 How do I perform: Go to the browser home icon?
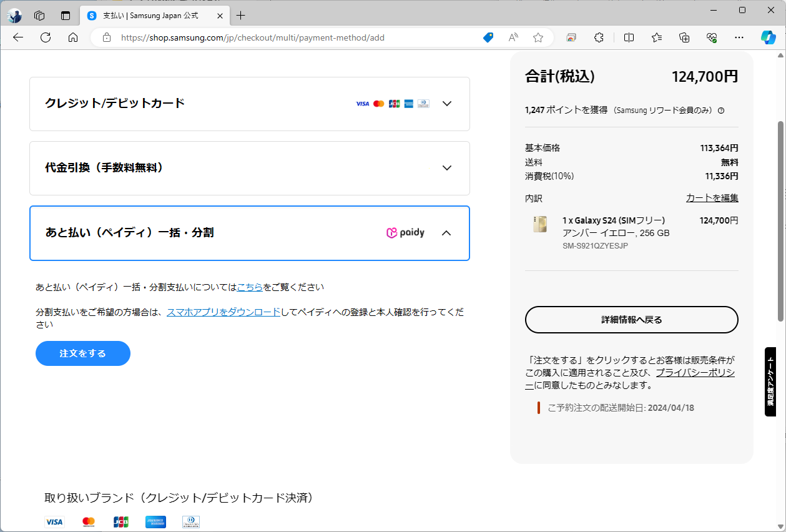[x=73, y=37]
